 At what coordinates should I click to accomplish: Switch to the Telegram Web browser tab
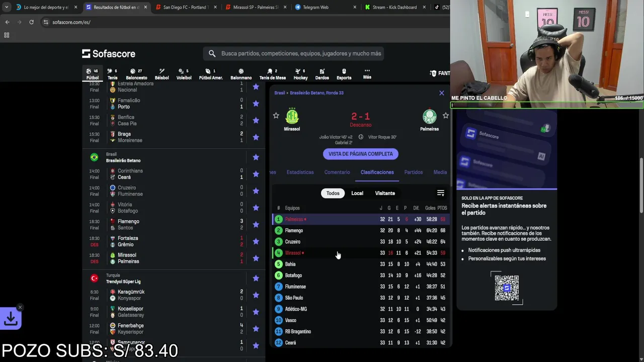pos(325,7)
